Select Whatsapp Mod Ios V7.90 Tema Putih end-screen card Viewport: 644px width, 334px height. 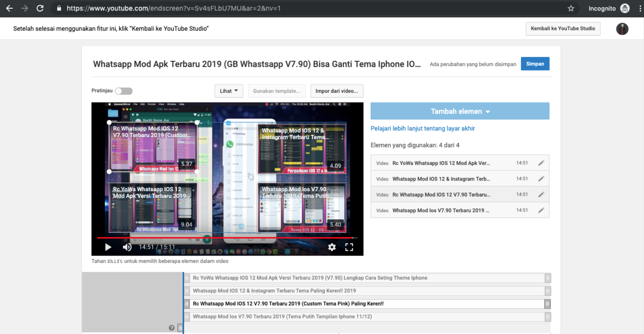click(x=302, y=208)
